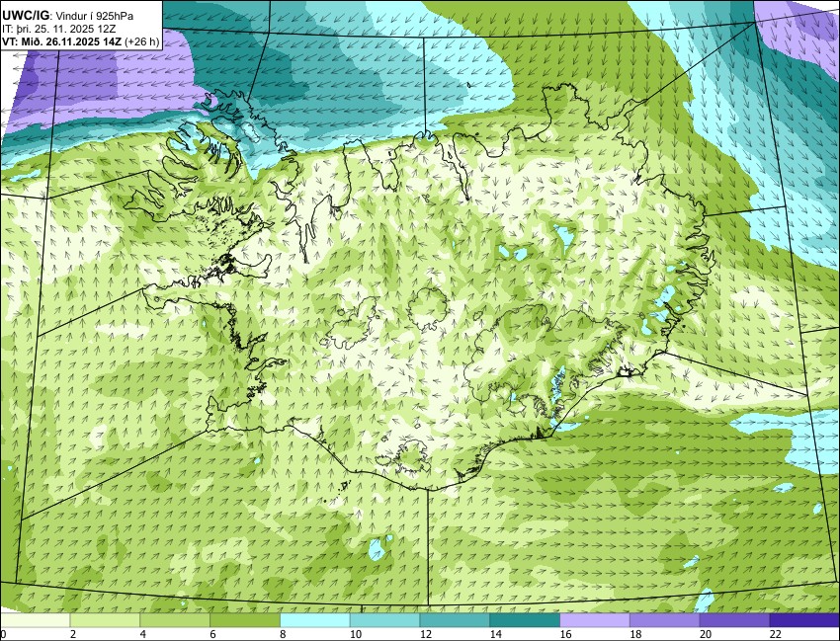Click the light cyan 8–10 legend swatch
The image size is (840, 641).
click(x=315, y=620)
